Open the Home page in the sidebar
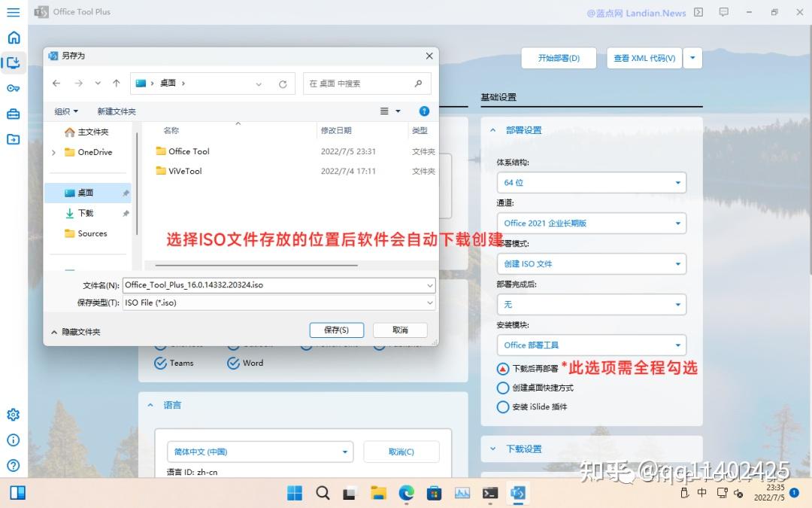 [13, 37]
